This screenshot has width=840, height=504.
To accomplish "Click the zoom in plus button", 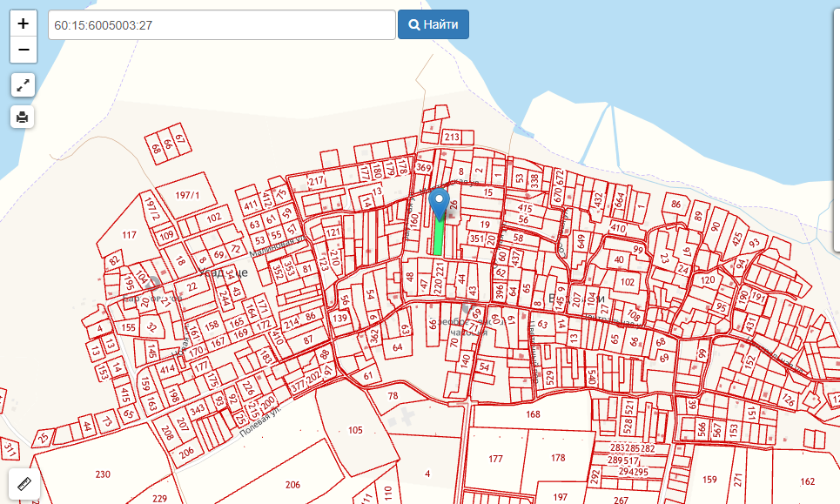I will tap(24, 24).
